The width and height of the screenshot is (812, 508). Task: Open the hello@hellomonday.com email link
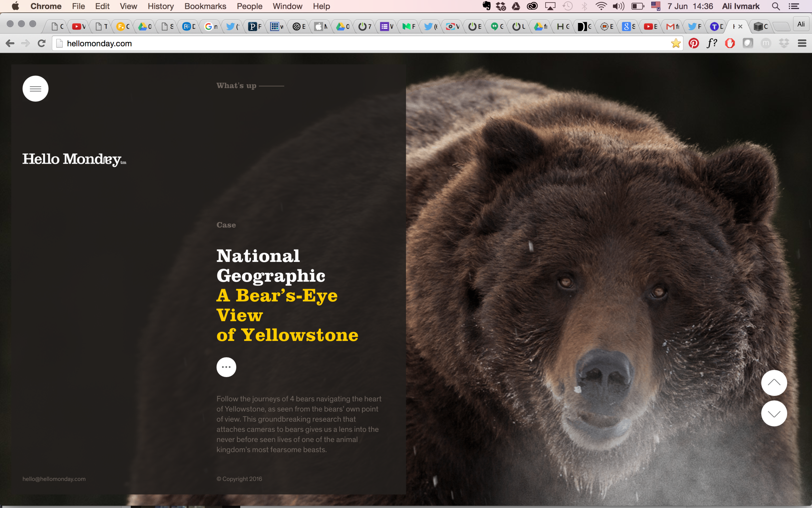coord(54,479)
